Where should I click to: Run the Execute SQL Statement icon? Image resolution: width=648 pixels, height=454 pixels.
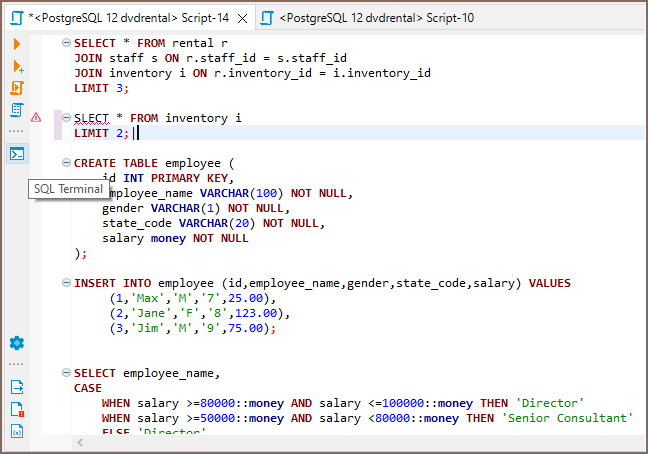tap(17, 44)
